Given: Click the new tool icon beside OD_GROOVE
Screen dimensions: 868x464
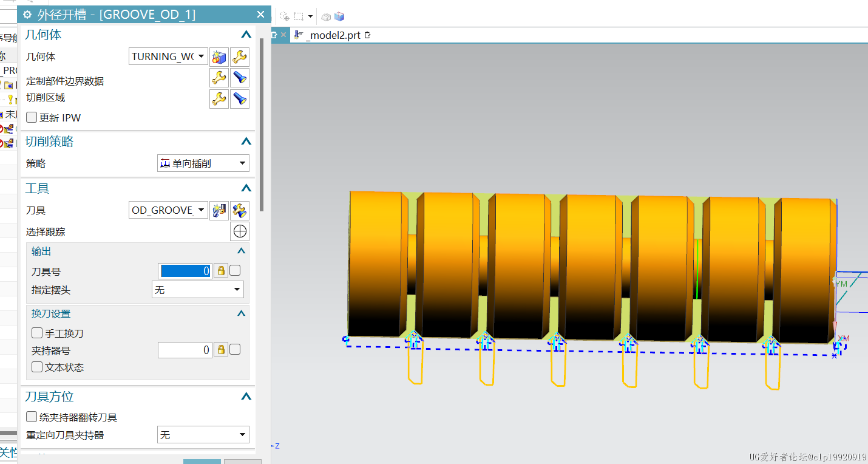Looking at the screenshot, I should coord(219,211).
